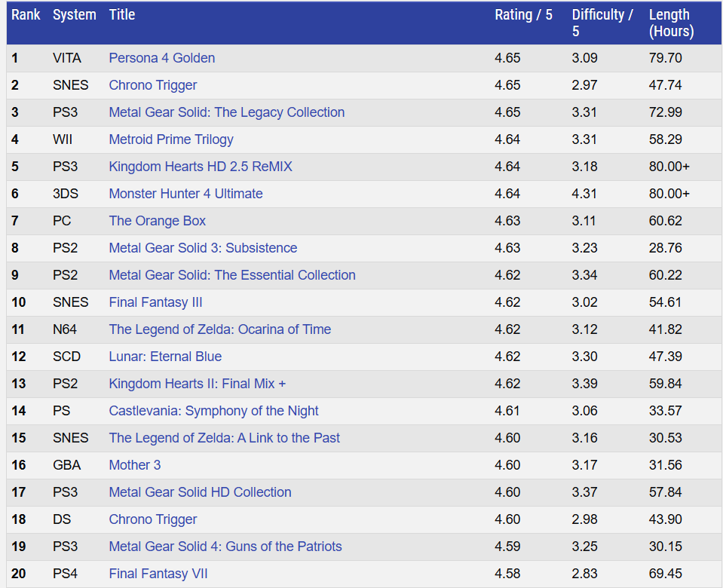
Task: Select the 58.29 length value
Action: coord(666,139)
